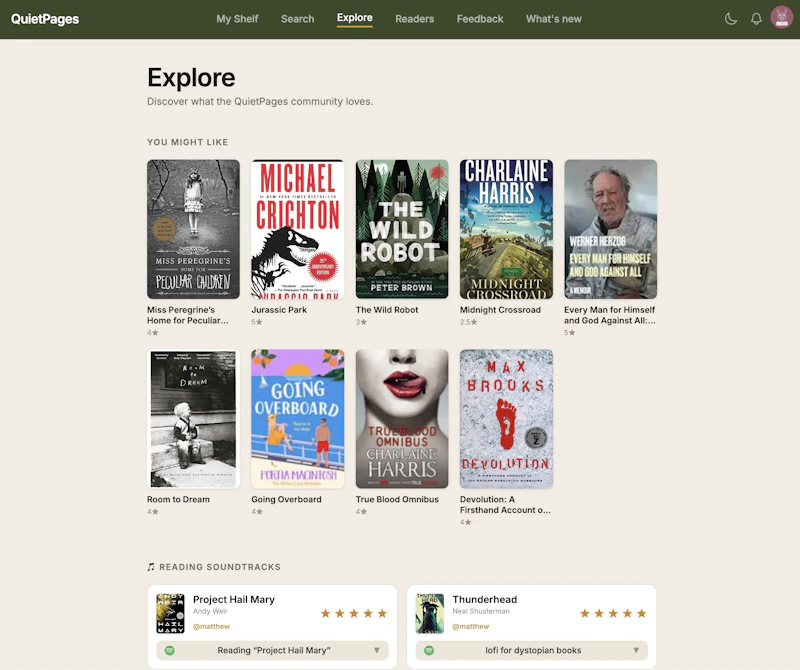The image size is (800, 670).
Task: Open The Wild Robot cover
Action: click(402, 229)
